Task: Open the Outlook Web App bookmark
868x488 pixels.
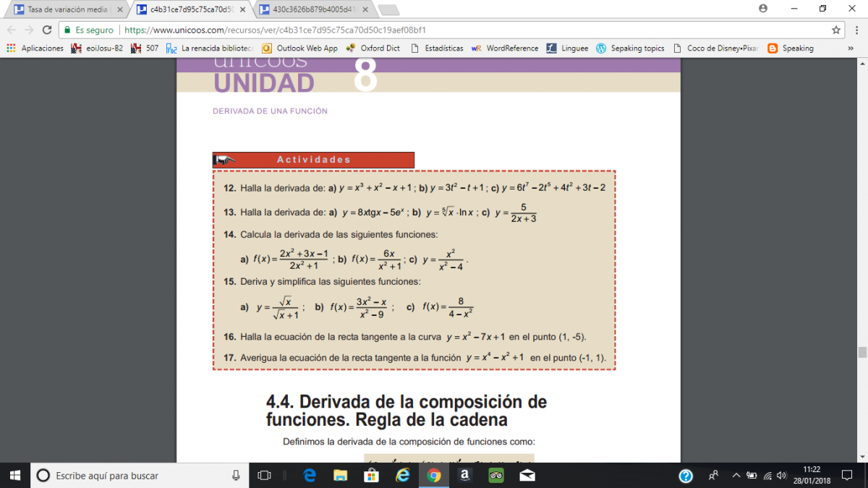Action: (x=299, y=48)
